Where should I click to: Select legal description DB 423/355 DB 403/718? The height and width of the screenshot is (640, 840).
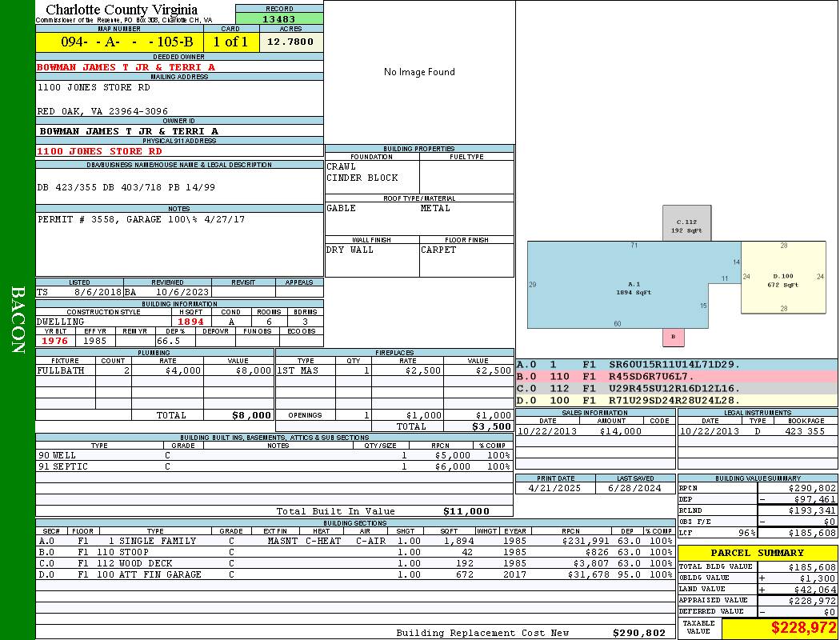(126, 187)
